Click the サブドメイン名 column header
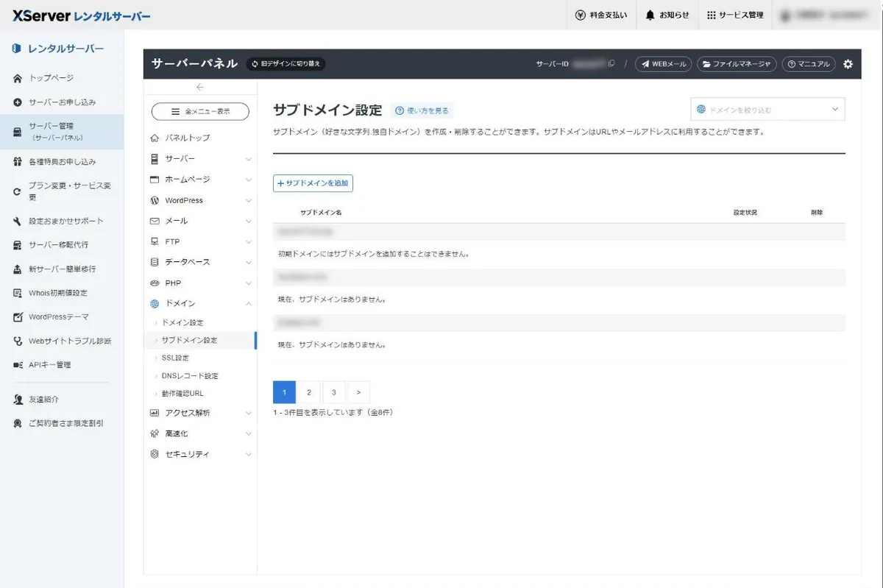 click(x=321, y=213)
